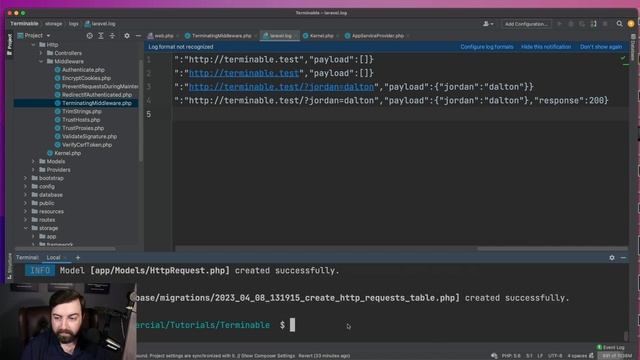The height and width of the screenshot is (360, 640).
Task: Open the jordan=dalton URL link on line 3
Action: click(x=281, y=87)
